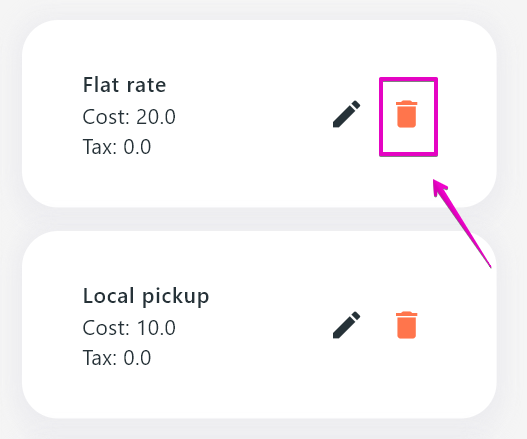Open the Local pickup pencil editor
The image size is (527, 439).
tap(347, 325)
